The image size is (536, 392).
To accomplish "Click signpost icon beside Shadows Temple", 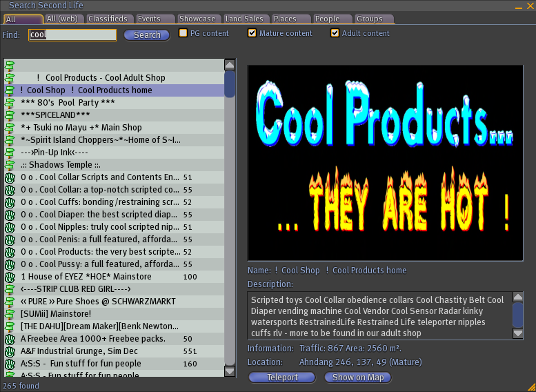I will 10,165.
